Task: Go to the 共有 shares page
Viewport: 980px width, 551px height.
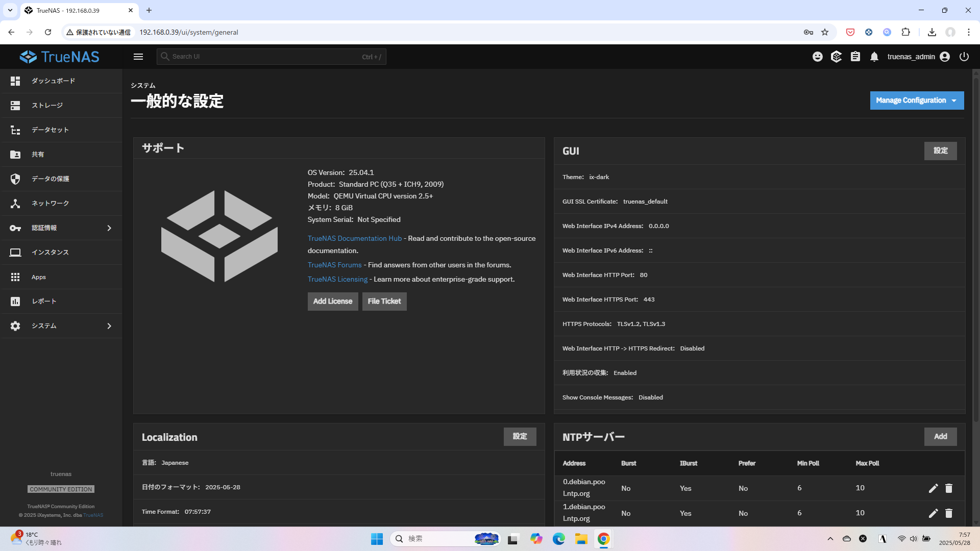Action: tap(61, 154)
